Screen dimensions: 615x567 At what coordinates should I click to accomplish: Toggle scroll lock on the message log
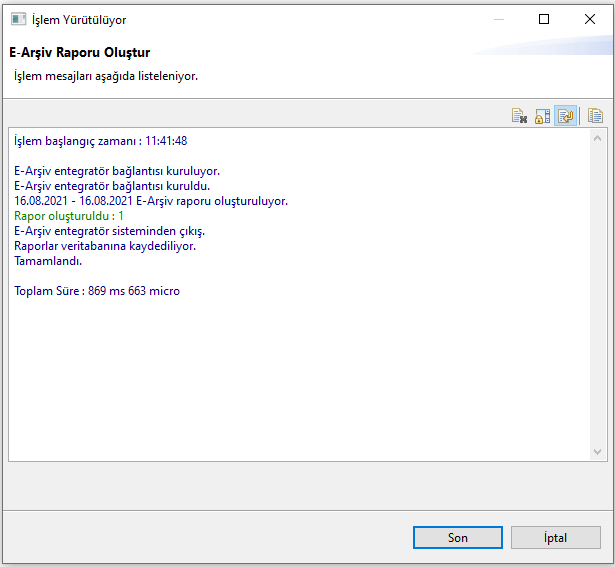542,116
